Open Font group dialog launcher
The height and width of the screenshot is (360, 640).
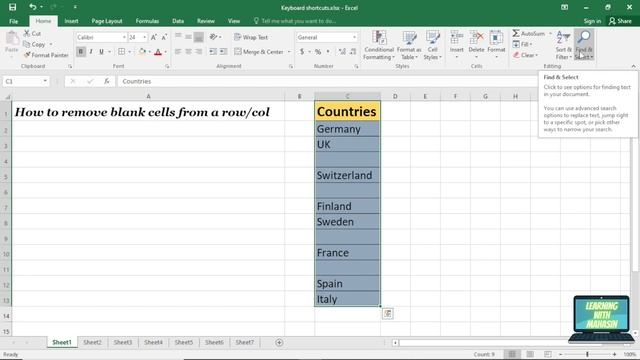(167, 66)
